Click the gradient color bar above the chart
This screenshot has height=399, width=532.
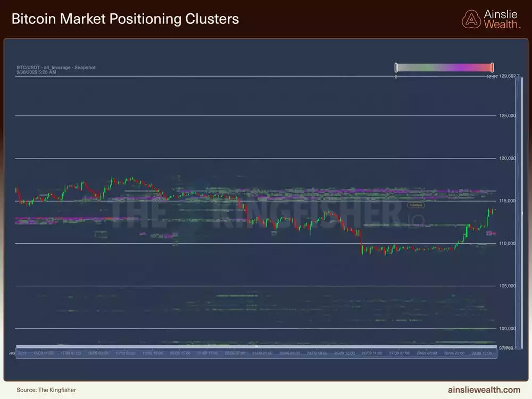click(444, 67)
